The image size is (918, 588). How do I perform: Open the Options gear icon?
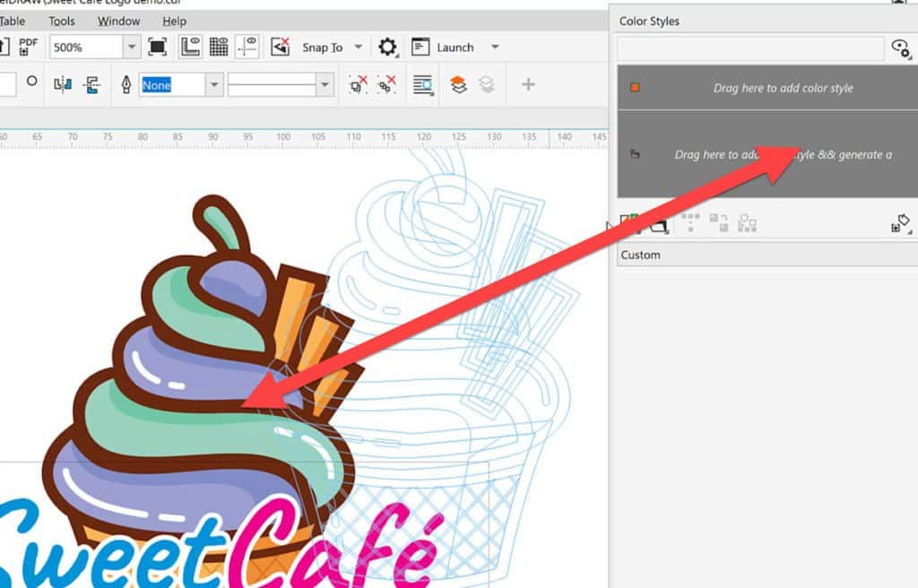(x=387, y=48)
